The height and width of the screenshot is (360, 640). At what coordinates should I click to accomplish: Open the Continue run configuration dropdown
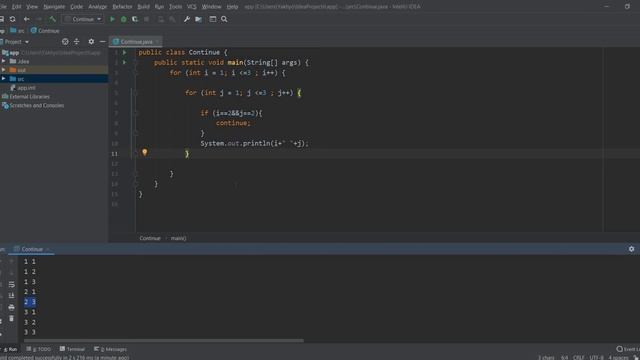click(83, 19)
